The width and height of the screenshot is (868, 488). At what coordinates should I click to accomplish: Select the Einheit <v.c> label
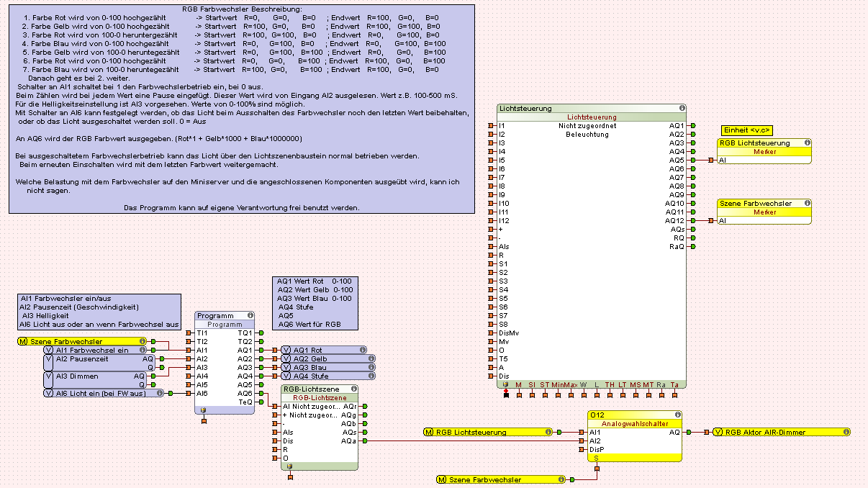click(x=746, y=130)
